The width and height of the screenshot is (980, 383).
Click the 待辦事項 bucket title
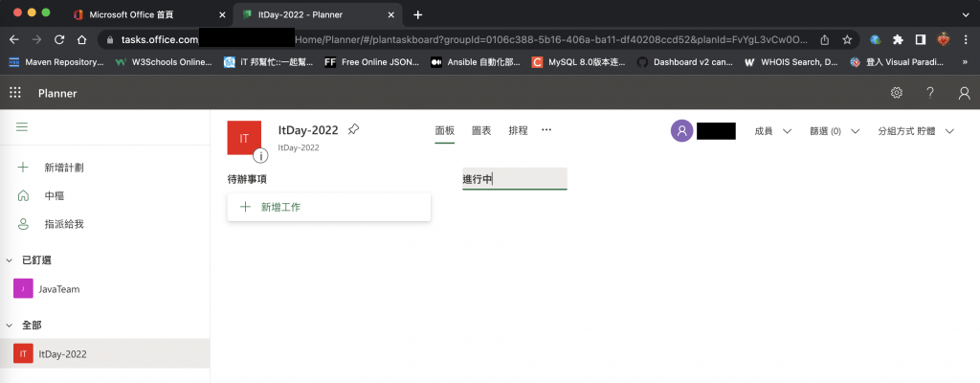248,179
